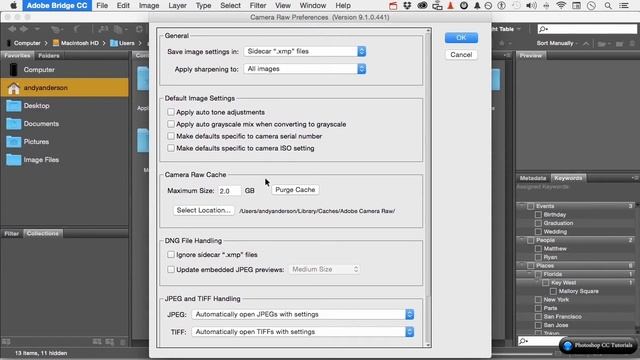Select the San Francisco keyword row
The image size is (640, 360).
[576, 317]
